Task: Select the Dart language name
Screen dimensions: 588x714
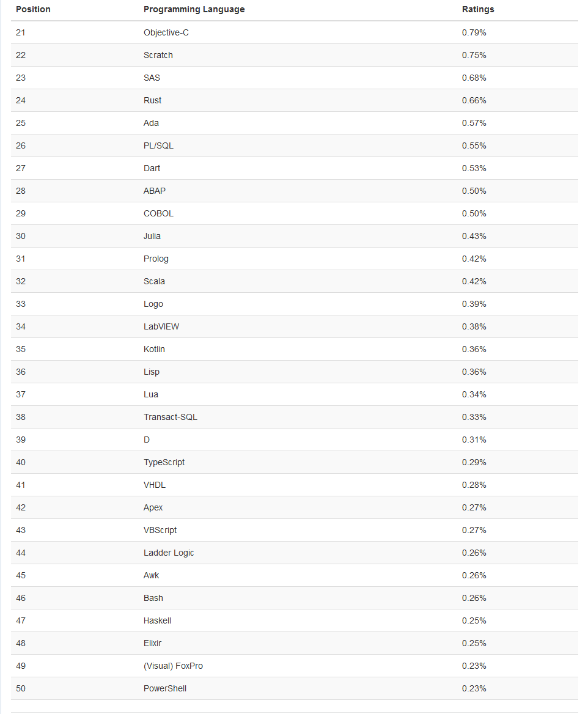Action: 152,168
